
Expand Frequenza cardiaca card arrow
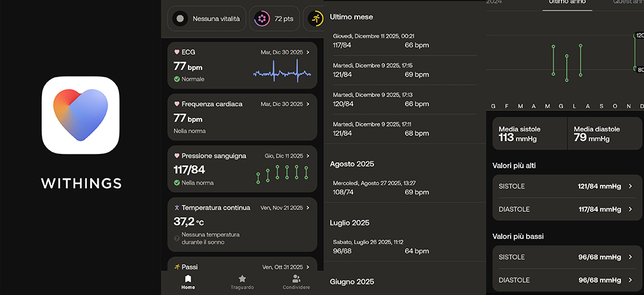(x=308, y=104)
